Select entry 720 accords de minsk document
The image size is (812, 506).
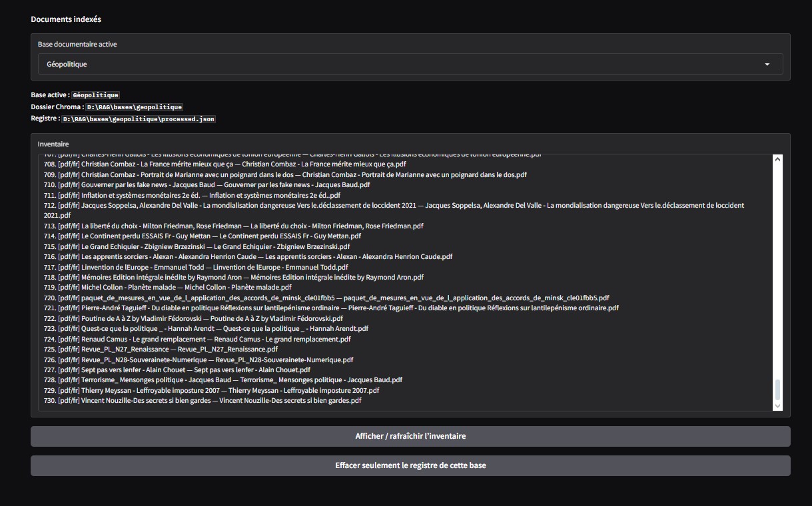pos(326,298)
